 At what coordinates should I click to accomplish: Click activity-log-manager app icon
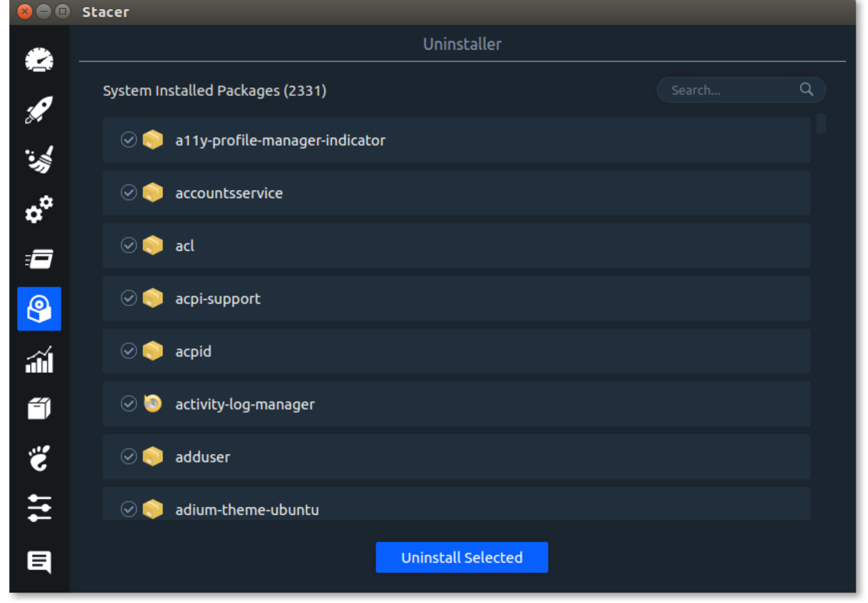click(x=153, y=404)
